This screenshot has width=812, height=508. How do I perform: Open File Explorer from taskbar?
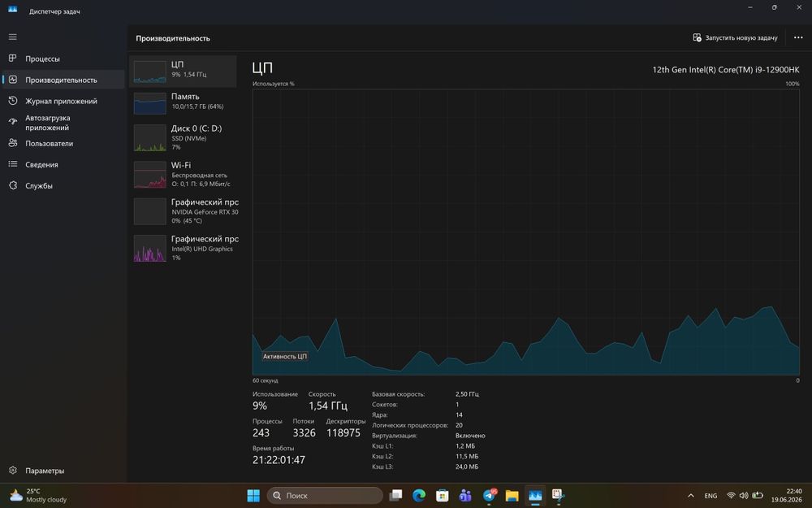click(x=512, y=496)
